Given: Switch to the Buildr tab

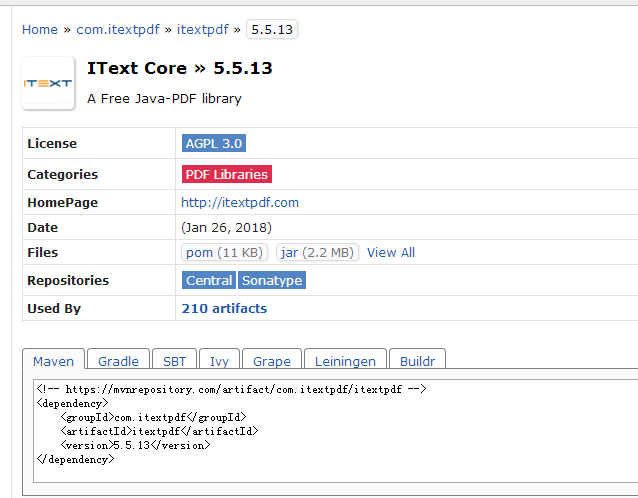Looking at the screenshot, I should (417, 360).
